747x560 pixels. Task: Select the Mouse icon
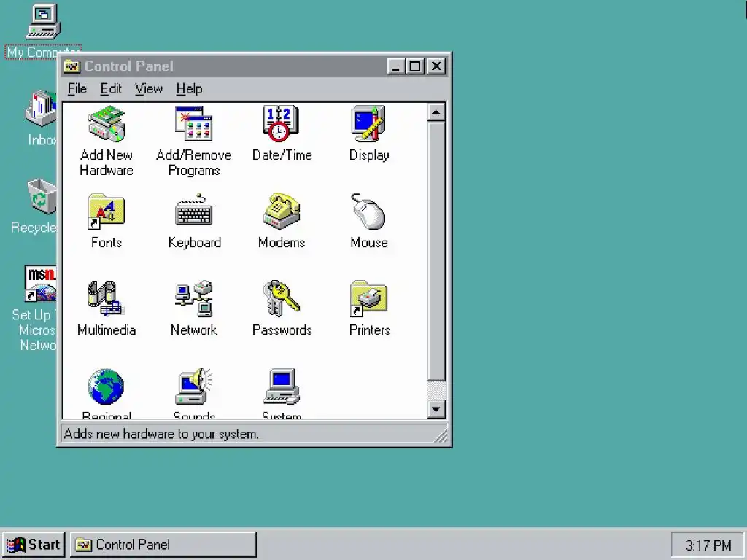[368, 211]
